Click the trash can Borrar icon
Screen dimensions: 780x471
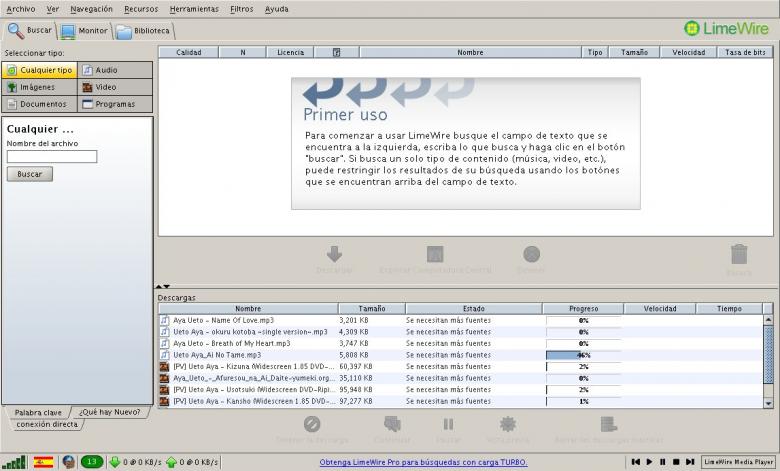point(739,254)
